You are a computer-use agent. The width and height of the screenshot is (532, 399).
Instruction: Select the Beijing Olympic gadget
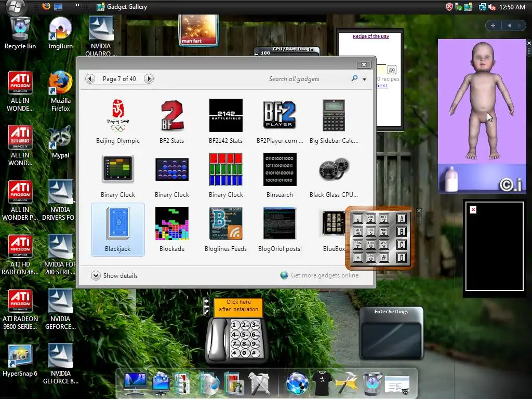point(118,122)
